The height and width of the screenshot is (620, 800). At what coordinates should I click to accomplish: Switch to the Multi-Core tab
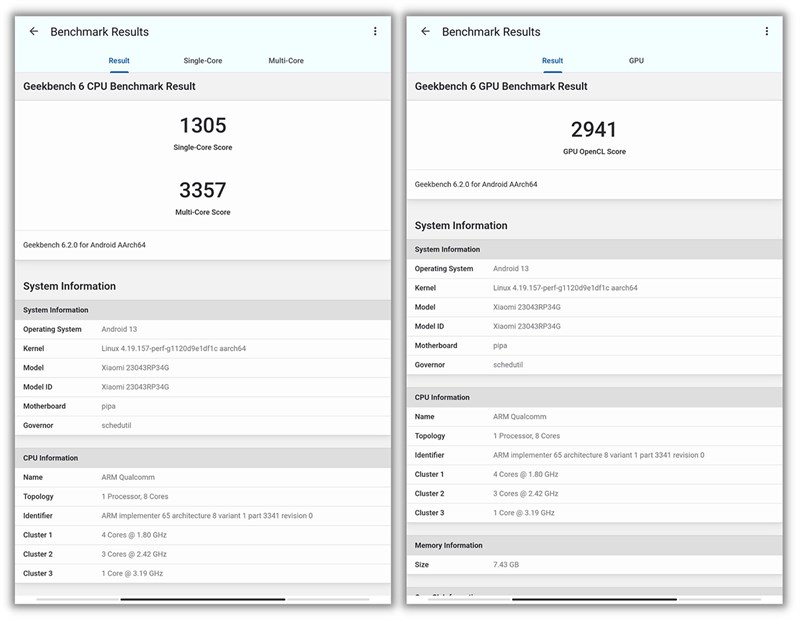tap(286, 61)
